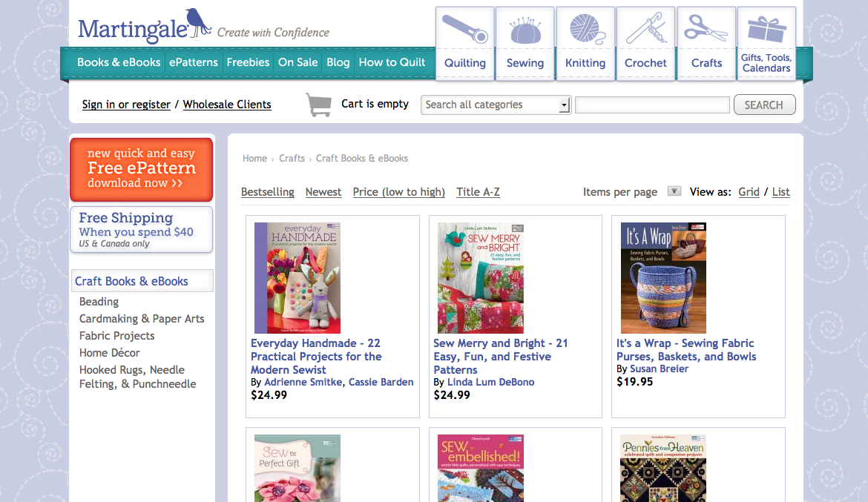Open the Items per page dropdown

[674, 191]
